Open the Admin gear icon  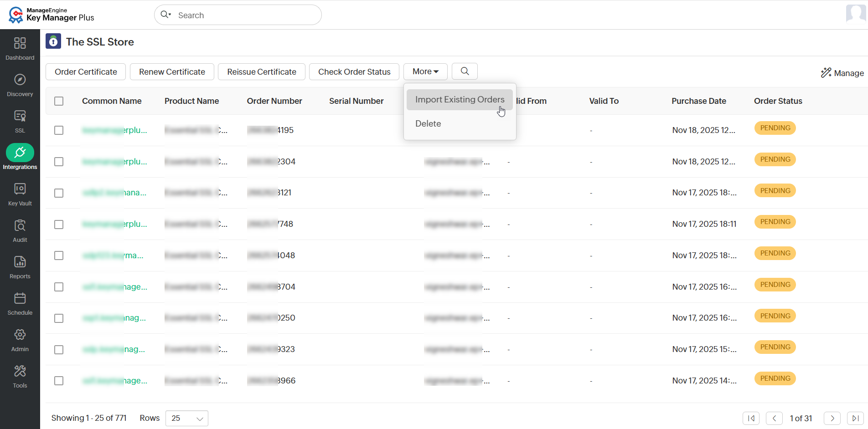tap(20, 335)
